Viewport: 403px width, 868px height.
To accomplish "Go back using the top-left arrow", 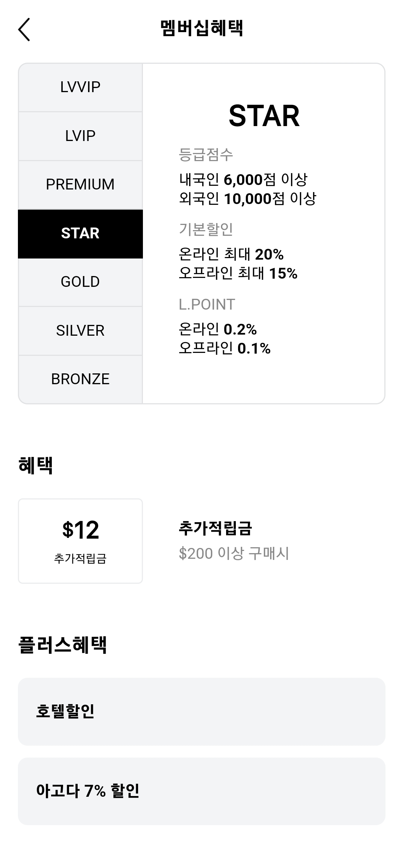I will 24,29.
